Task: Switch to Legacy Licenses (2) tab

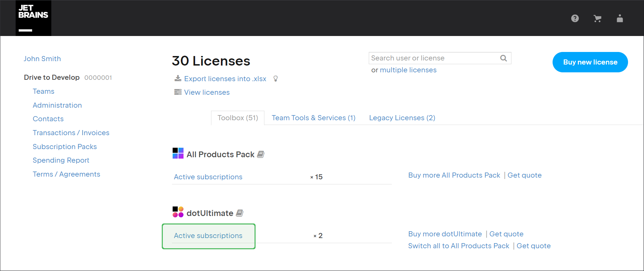Action: tap(402, 118)
